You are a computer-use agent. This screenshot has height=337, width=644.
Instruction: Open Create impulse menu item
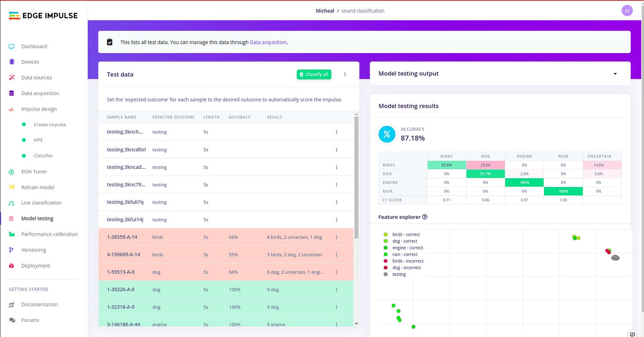pos(50,125)
